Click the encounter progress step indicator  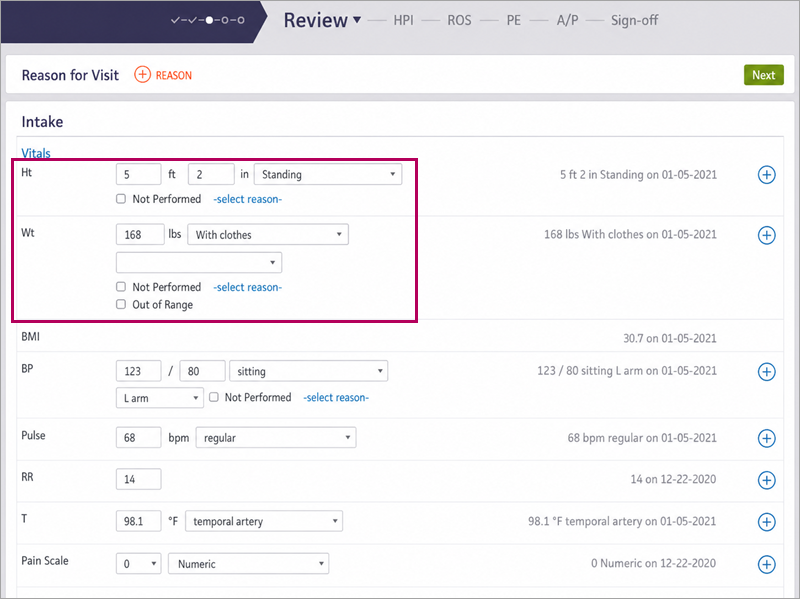coord(208,20)
